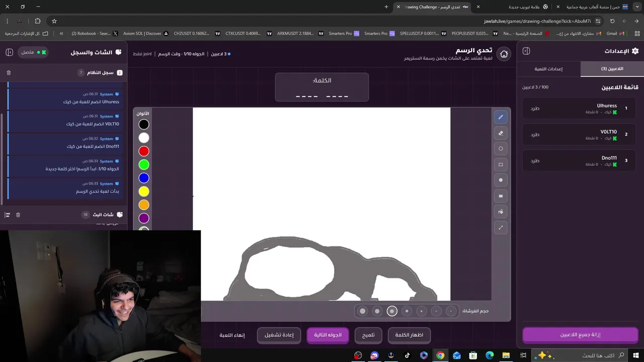
Task: Pick the white color swatch
Action: pyautogui.click(x=144, y=138)
